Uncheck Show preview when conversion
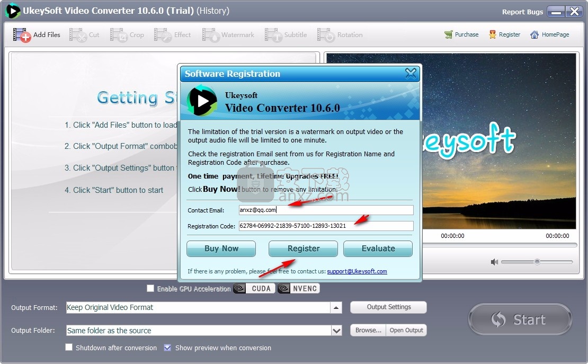The height and width of the screenshot is (364, 588). (x=167, y=348)
